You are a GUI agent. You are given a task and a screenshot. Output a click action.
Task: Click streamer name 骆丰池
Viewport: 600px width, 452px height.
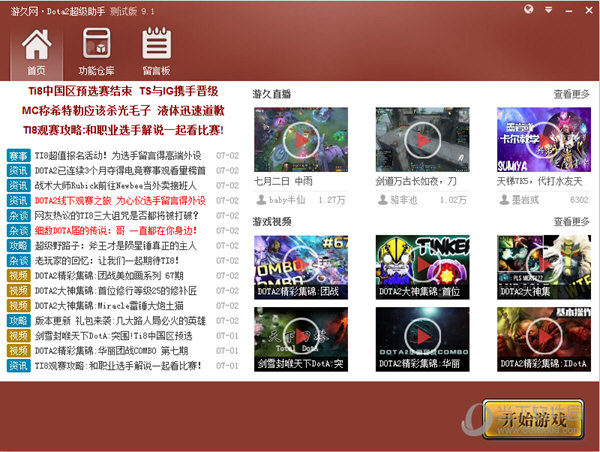click(x=403, y=200)
